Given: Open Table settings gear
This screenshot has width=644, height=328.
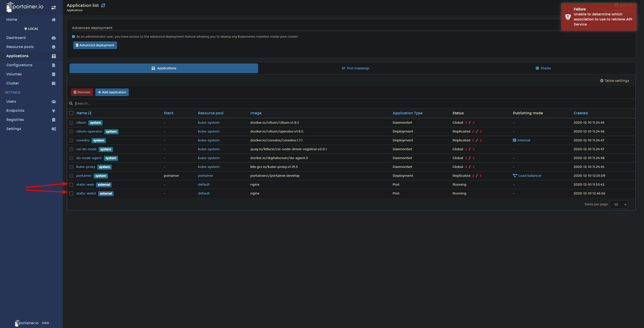Looking at the screenshot, I should [x=614, y=81].
